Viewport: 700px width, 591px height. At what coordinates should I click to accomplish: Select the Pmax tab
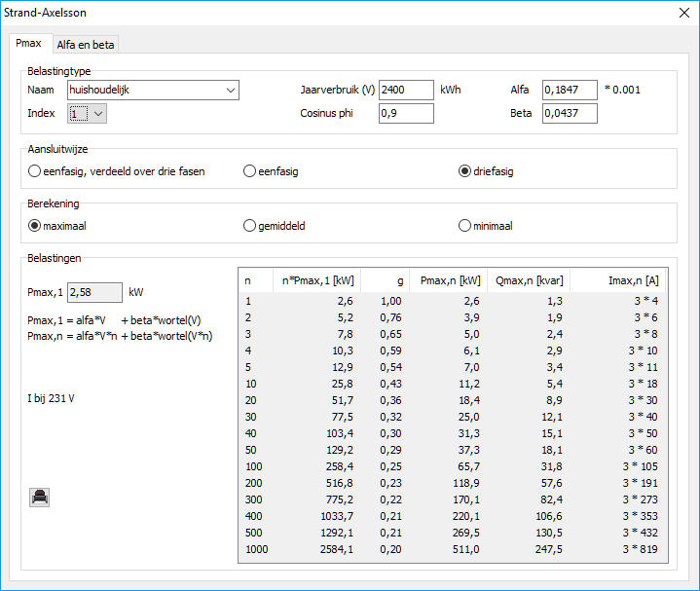point(29,44)
